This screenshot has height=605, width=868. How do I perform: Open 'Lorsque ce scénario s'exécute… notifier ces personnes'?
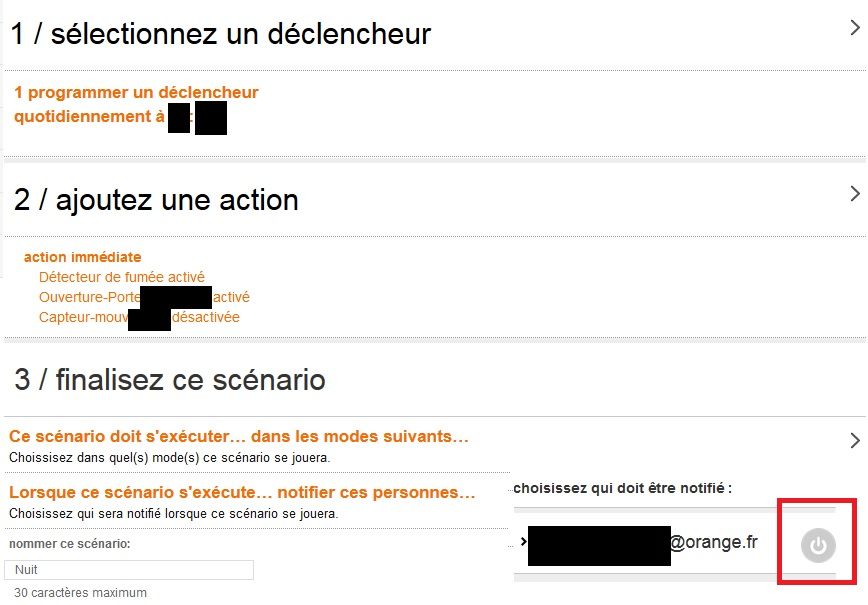(242, 493)
